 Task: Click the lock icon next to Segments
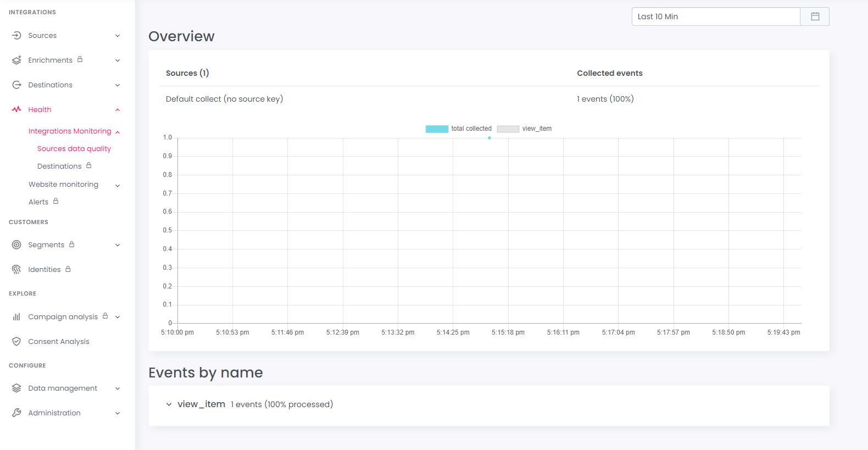(71, 244)
